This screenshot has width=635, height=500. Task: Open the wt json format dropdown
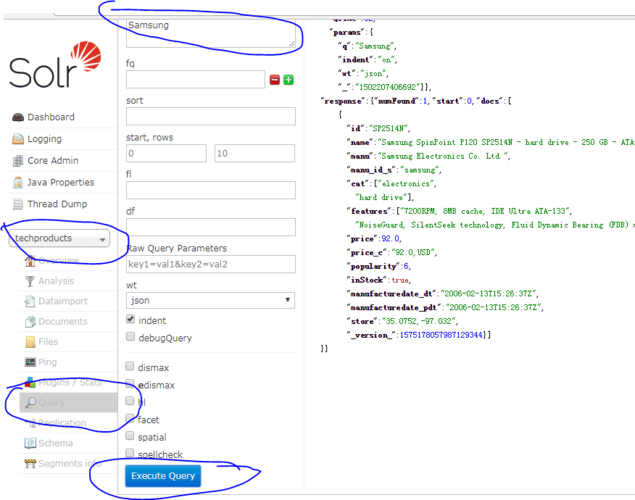pos(211,300)
